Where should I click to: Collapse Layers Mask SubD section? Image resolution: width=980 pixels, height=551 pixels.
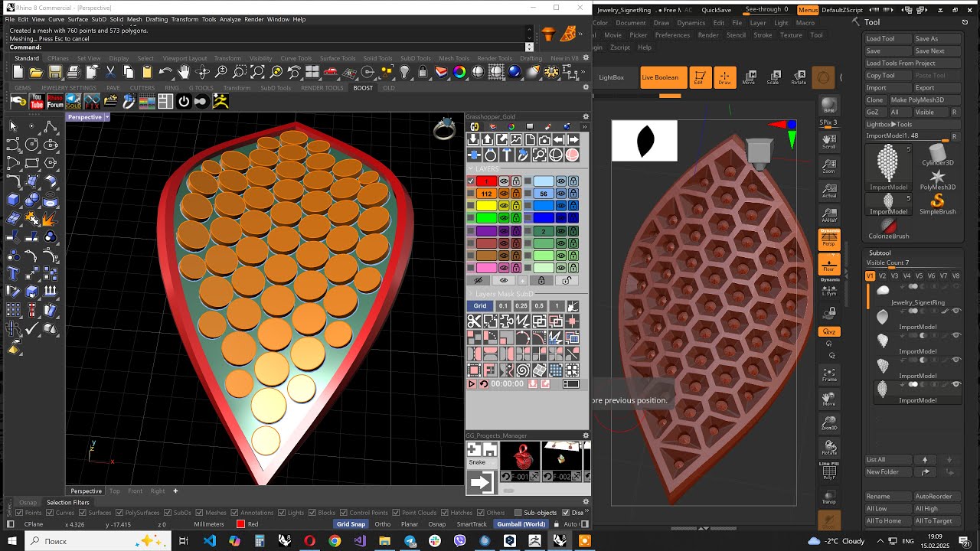pos(471,294)
